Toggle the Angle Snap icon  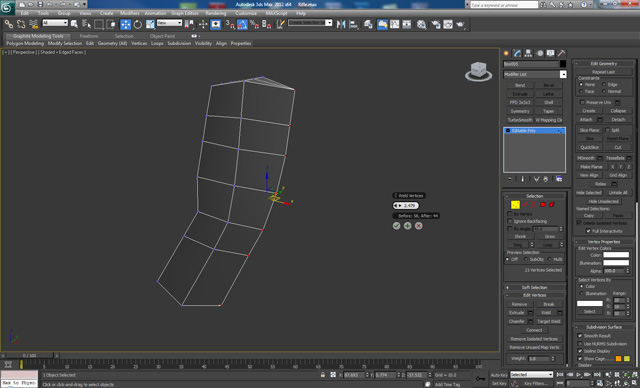(242, 24)
